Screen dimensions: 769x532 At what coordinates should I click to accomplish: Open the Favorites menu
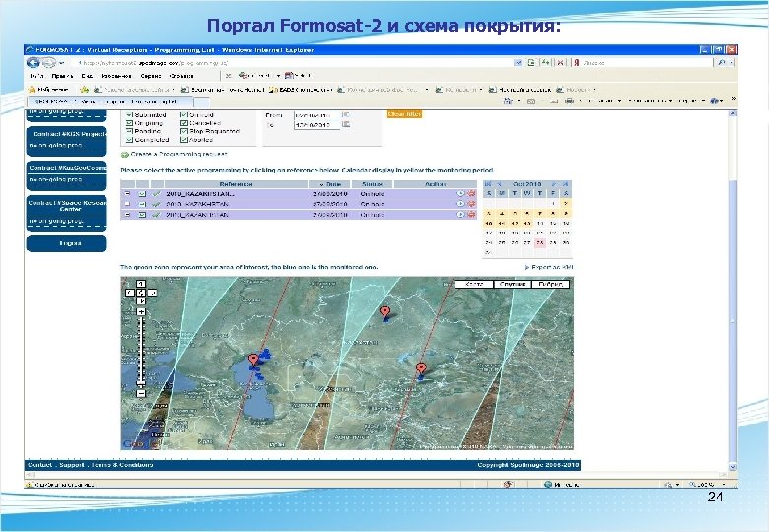(116, 76)
